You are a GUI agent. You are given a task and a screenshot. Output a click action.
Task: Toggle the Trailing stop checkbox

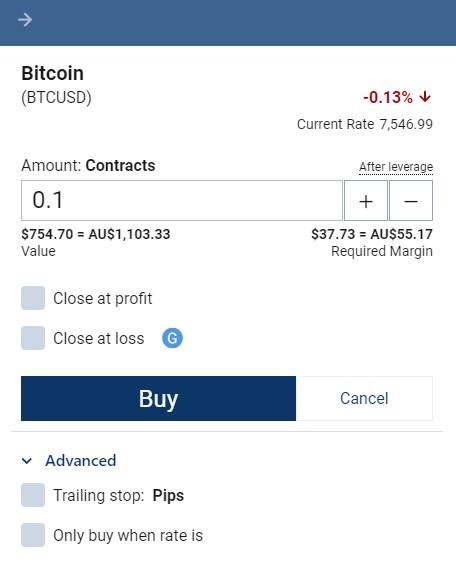pyautogui.click(x=33, y=495)
